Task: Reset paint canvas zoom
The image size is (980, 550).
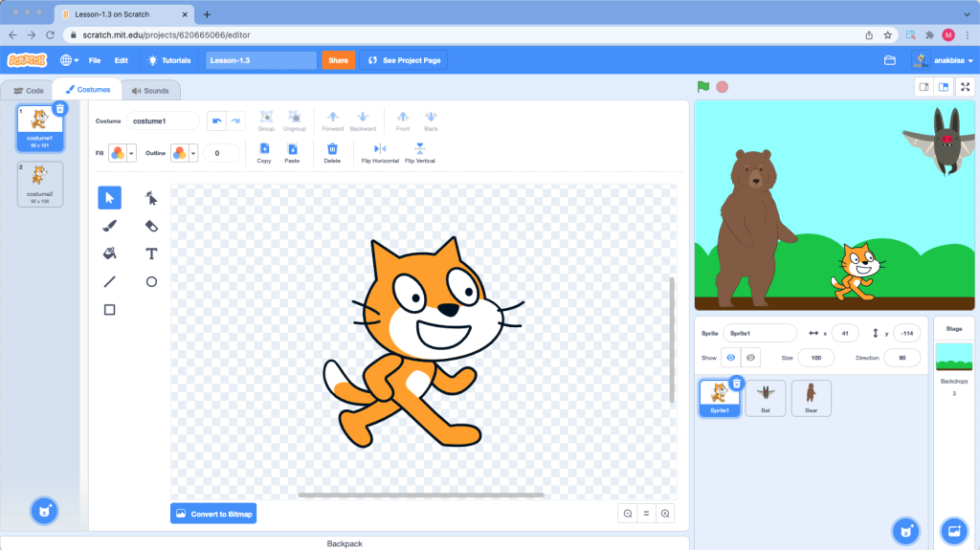Action: pos(646,514)
